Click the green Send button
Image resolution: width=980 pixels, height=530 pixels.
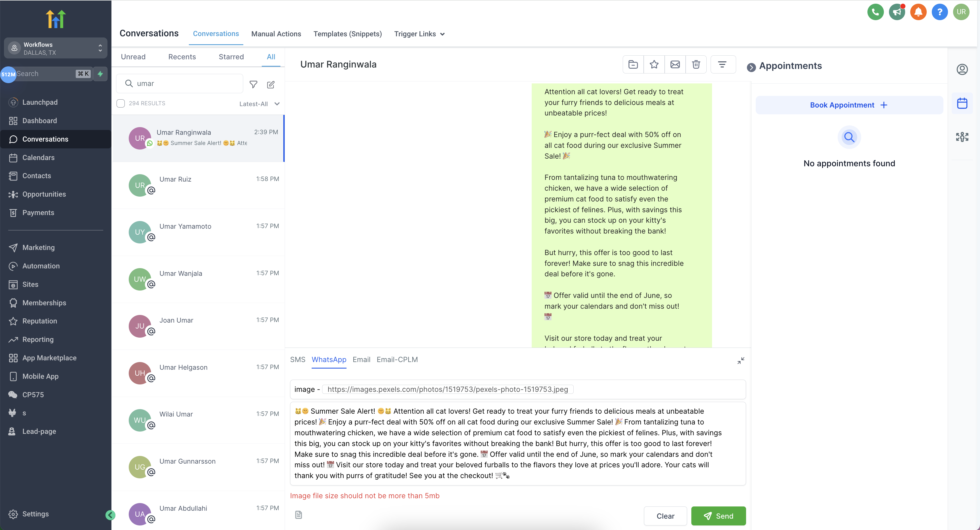[x=718, y=516]
